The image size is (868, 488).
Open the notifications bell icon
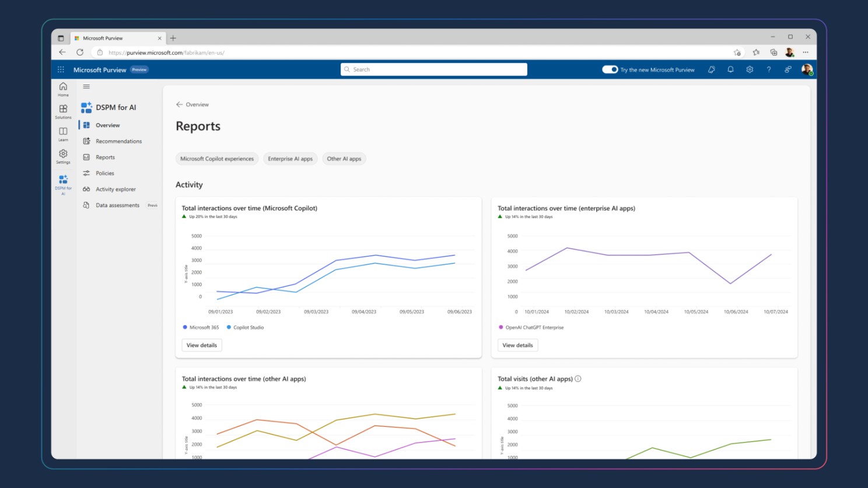(x=730, y=69)
